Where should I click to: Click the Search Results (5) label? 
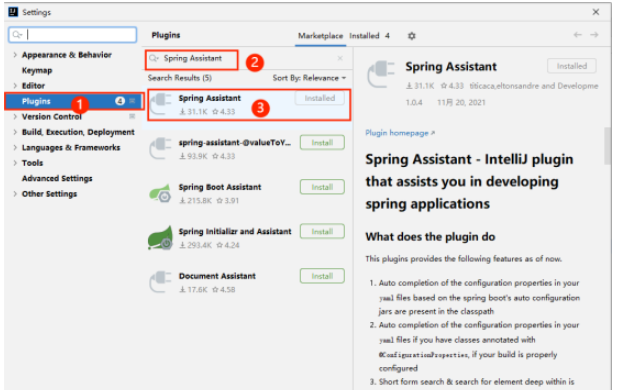pos(180,78)
